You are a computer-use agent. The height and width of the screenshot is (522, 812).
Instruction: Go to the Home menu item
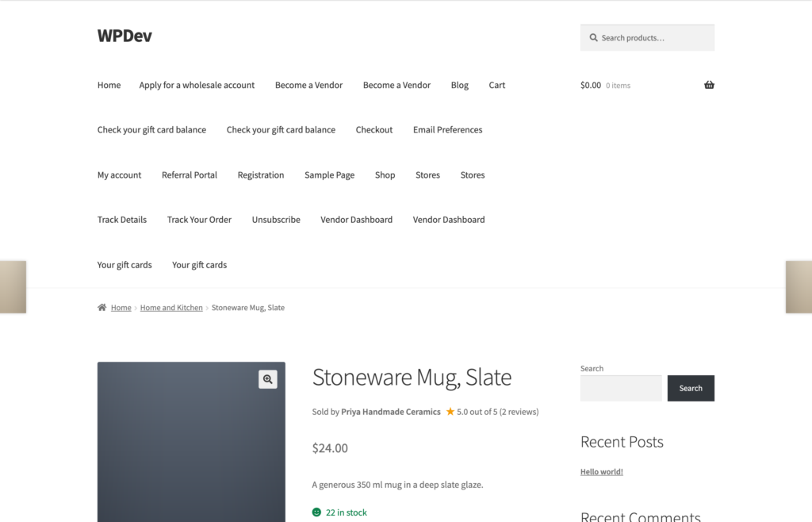coord(109,85)
